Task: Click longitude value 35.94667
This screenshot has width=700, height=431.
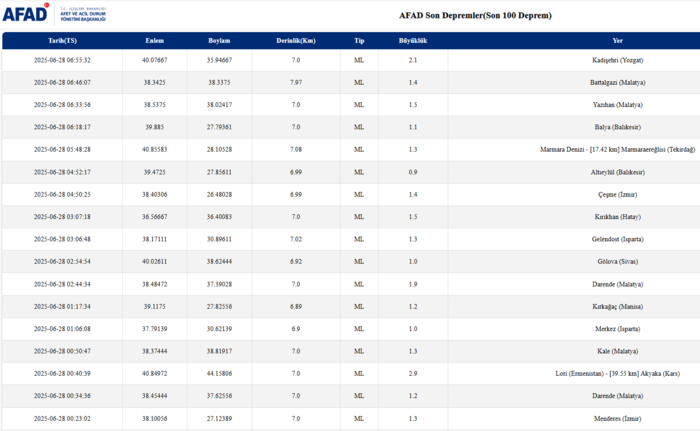Action: 219,60
